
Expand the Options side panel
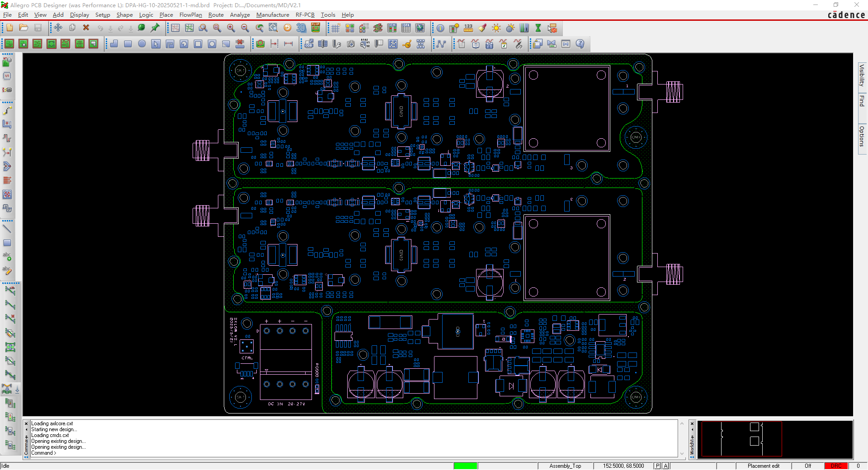coord(862,136)
